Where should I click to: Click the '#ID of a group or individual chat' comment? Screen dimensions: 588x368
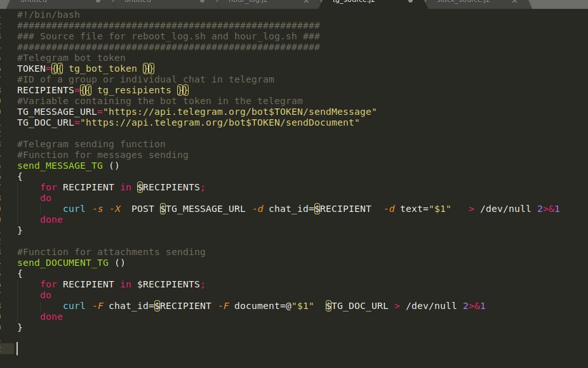coord(145,80)
